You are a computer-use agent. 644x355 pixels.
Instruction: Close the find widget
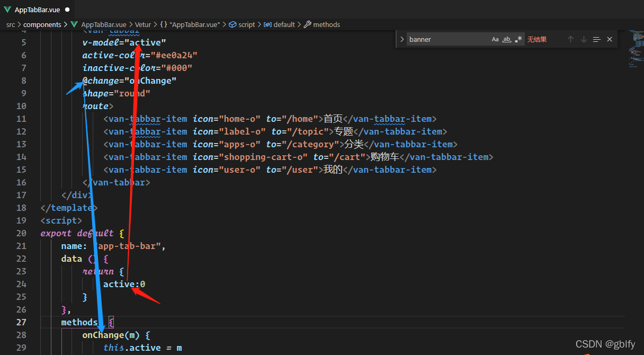coord(610,39)
